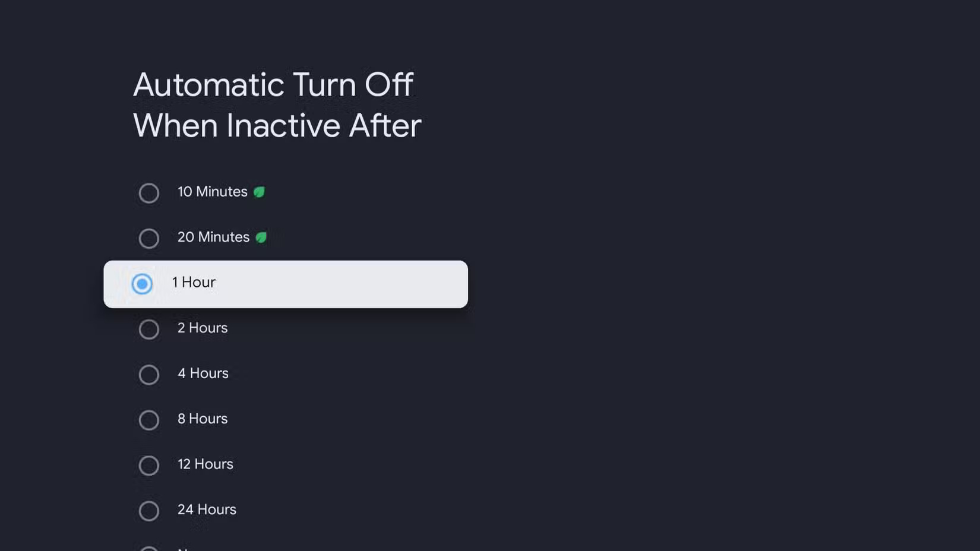Click the 8 Hours label text
The image size is (980, 551).
point(202,419)
